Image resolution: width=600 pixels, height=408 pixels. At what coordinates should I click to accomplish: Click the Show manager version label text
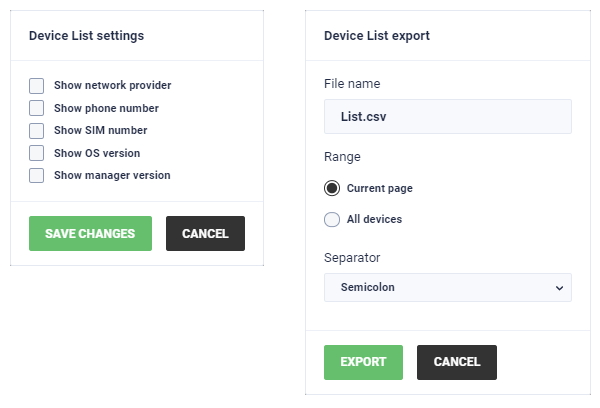click(x=112, y=175)
